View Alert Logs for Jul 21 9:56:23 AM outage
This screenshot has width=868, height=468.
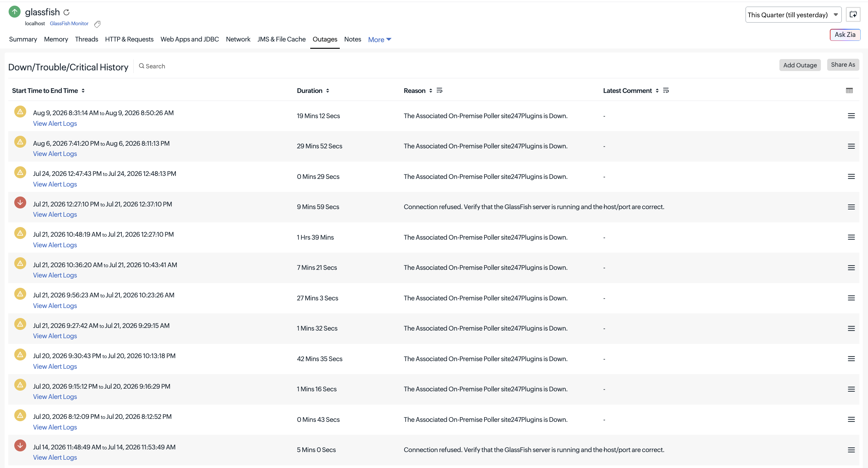click(x=55, y=306)
